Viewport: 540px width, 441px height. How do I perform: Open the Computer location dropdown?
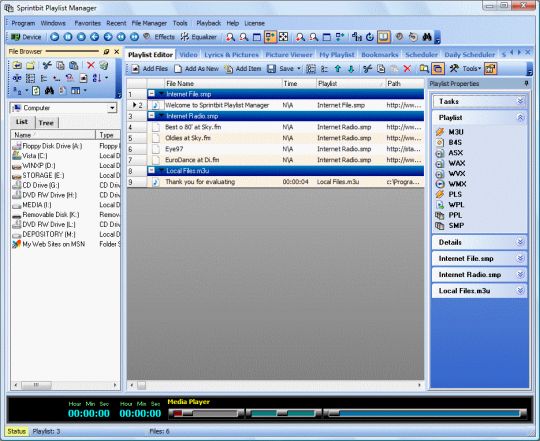coord(112,108)
